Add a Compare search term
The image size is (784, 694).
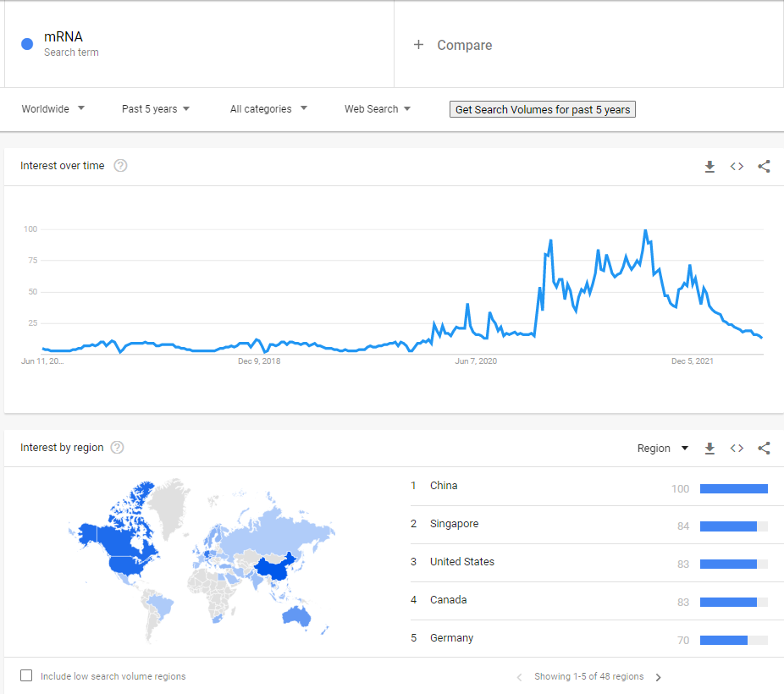(x=453, y=45)
